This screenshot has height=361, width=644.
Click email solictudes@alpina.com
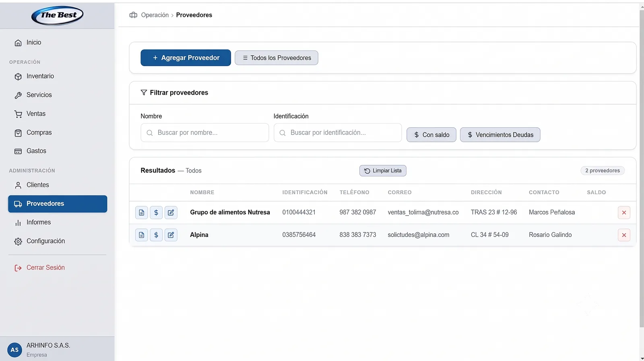point(418,235)
